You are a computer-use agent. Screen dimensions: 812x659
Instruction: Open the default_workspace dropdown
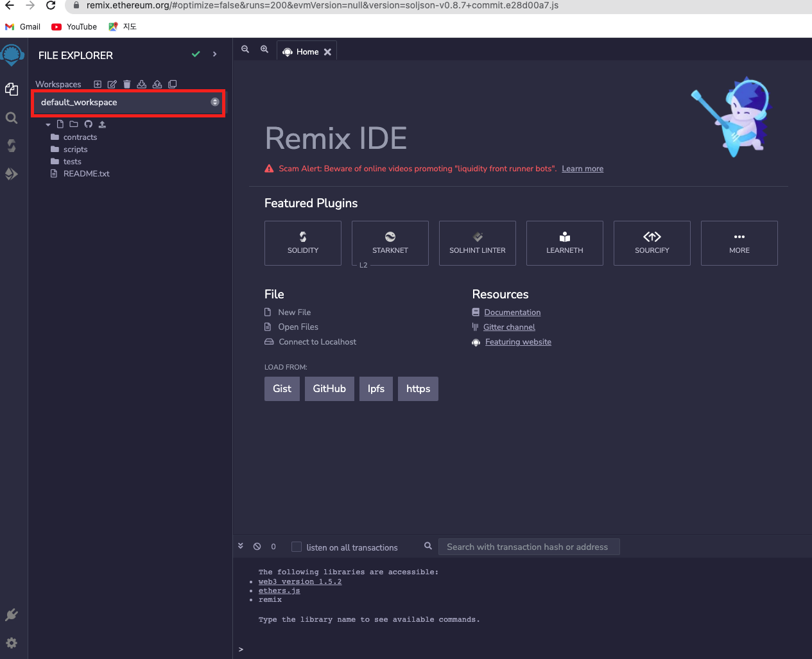click(128, 102)
